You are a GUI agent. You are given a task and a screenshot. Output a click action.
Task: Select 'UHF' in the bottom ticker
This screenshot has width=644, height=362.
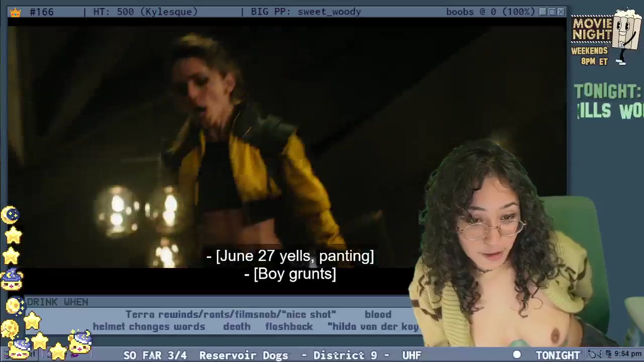pyautogui.click(x=412, y=355)
